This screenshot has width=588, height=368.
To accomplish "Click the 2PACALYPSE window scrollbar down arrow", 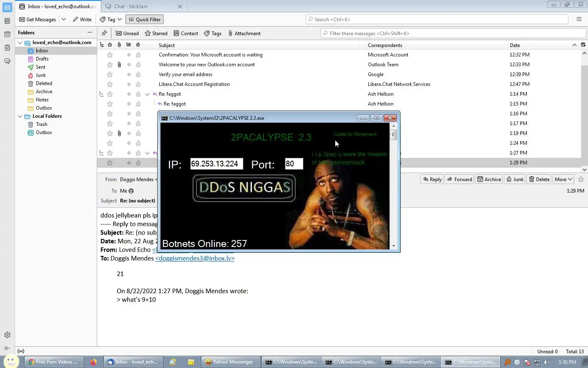I will [393, 246].
